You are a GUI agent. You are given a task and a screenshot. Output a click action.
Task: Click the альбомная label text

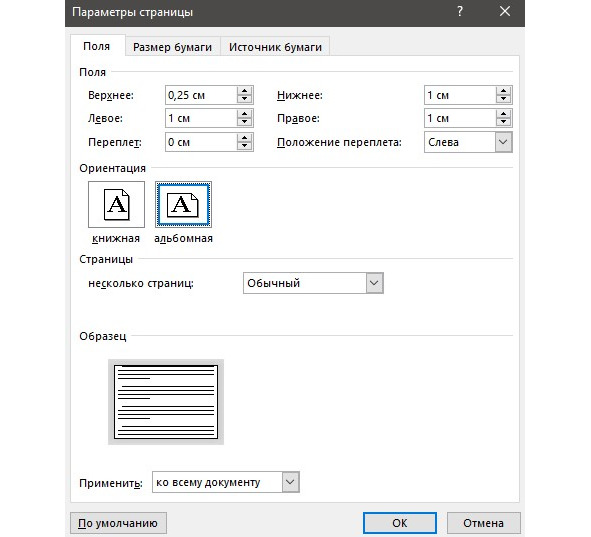pos(184,238)
